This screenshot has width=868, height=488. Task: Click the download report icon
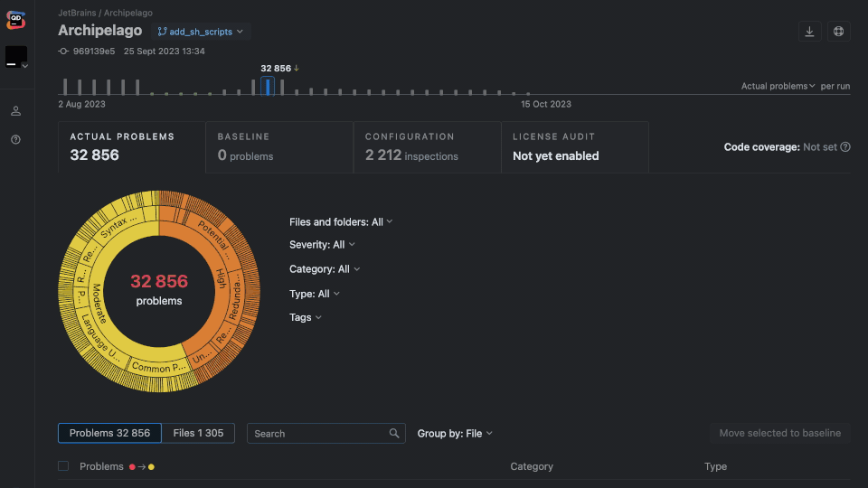[x=809, y=32]
